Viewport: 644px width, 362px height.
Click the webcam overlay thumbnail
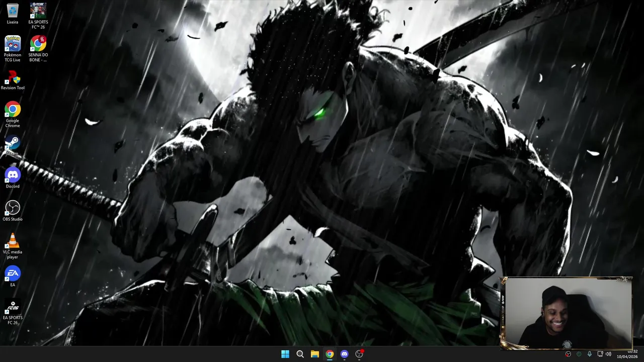click(567, 313)
